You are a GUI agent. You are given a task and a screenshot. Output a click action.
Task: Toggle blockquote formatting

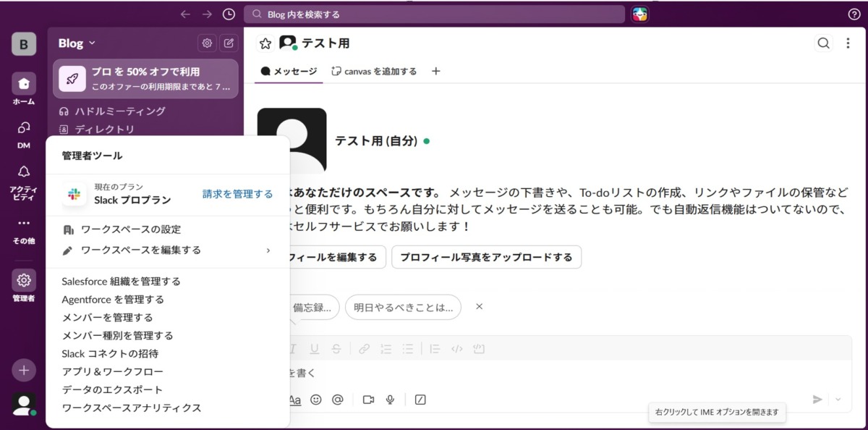click(x=434, y=348)
